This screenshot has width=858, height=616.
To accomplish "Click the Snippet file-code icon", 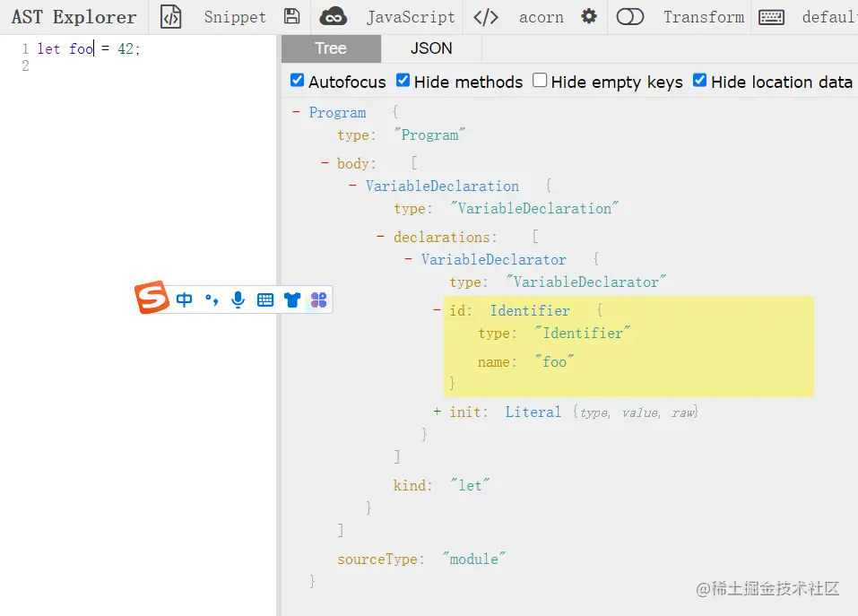I will pyautogui.click(x=170, y=17).
